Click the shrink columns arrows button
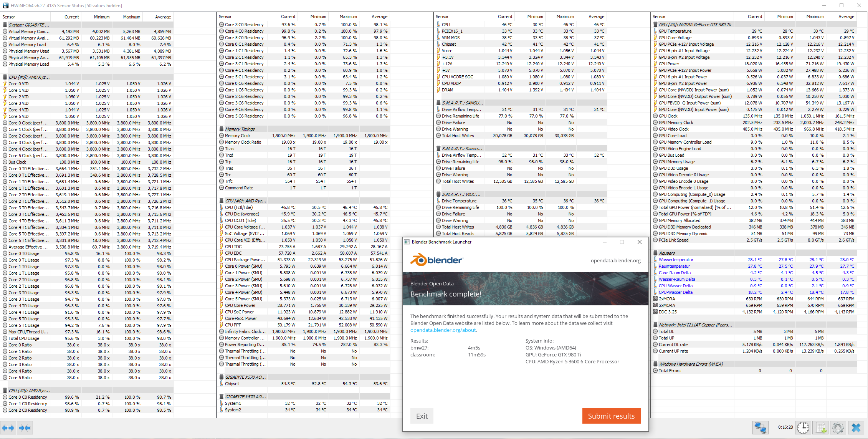868x439 pixels. [x=25, y=428]
